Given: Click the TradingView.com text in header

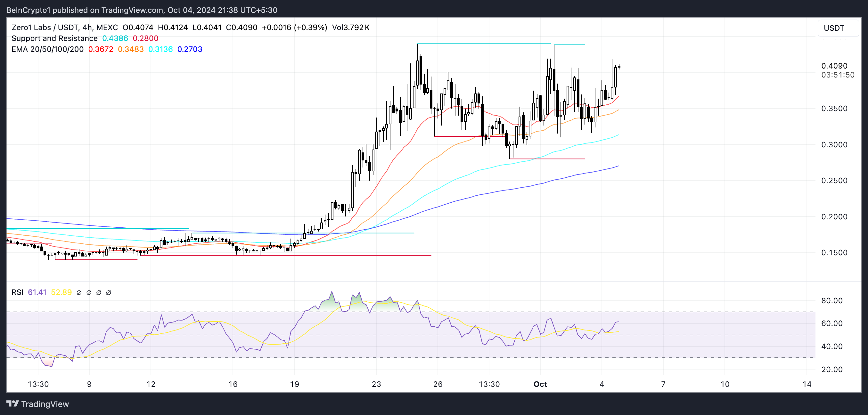Looking at the screenshot, I should [x=132, y=10].
